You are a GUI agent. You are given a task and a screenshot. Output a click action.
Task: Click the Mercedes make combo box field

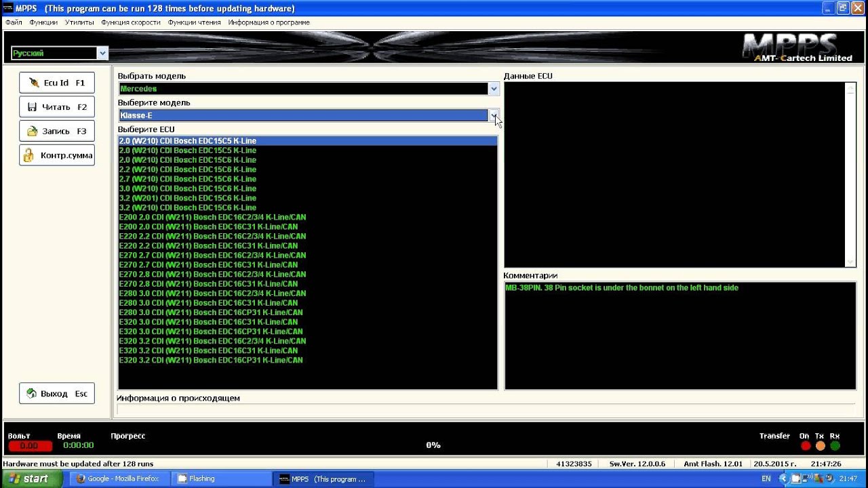coord(304,89)
